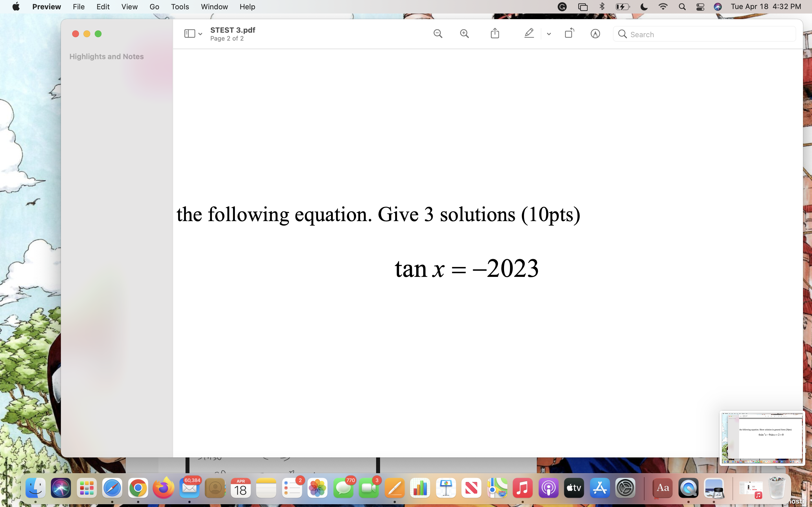The height and width of the screenshot is (507, 812).
Task: Open Spotlight search from the menu bar
Action: point(681,7)
